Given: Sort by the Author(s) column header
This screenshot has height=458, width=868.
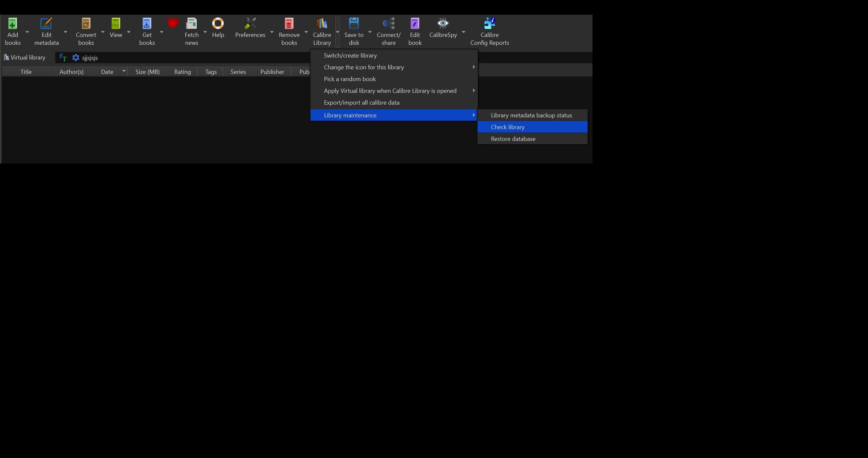Looking at the screenshot, I should (x=72, y=72).
